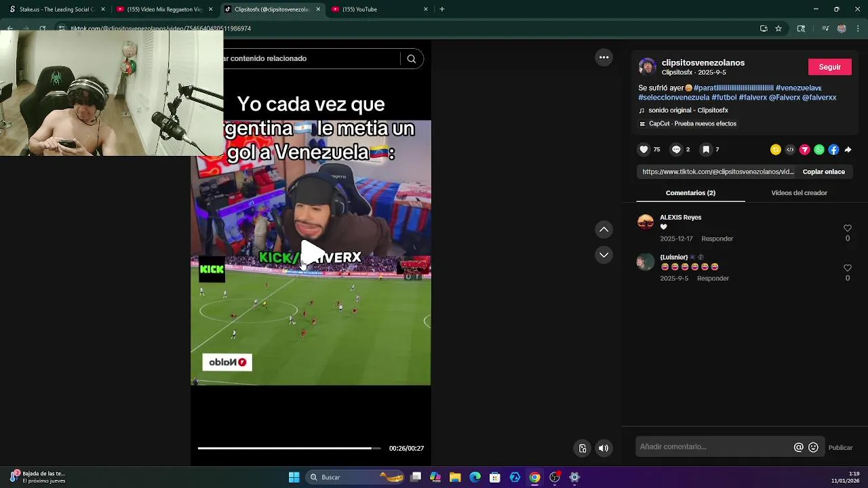Like ALEXIS Reyes's comment
The height and width of the screenshot is (488, 868).
(x=847, y=228)
